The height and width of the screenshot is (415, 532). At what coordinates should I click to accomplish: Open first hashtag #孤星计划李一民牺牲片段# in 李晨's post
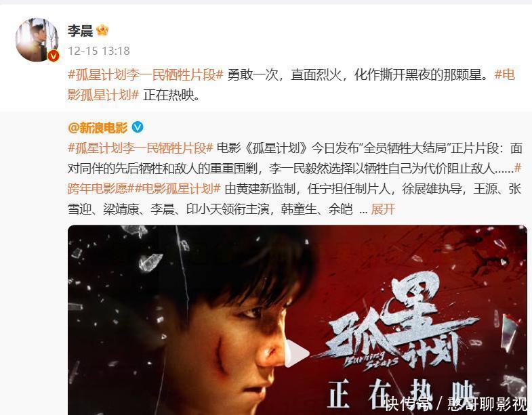(x=146, y=75)
